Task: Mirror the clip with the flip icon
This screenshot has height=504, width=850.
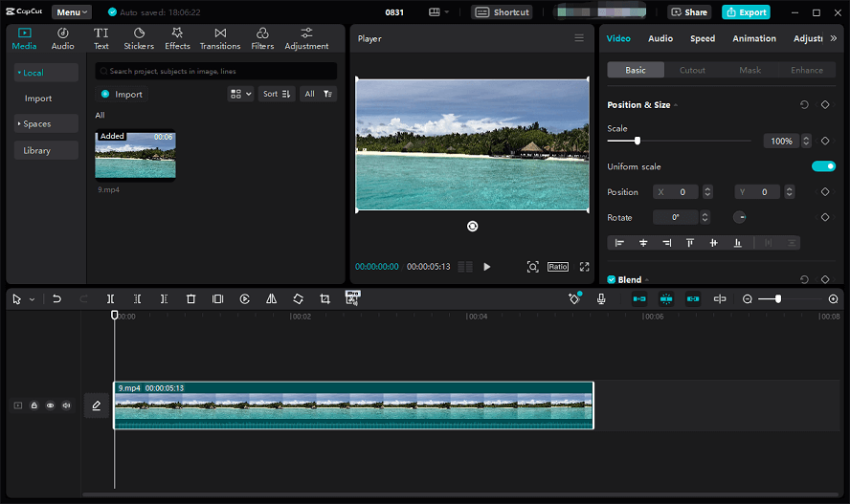Action: pos(271,298)
